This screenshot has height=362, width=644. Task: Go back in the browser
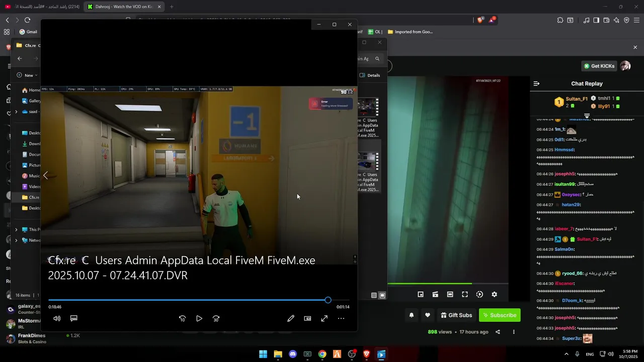pyautogui.click(x=7, y=20)
